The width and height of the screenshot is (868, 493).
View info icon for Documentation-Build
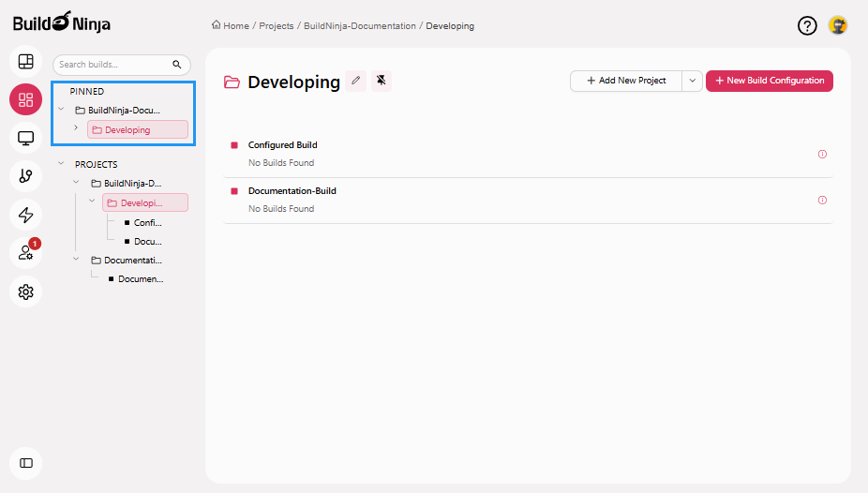822,201
